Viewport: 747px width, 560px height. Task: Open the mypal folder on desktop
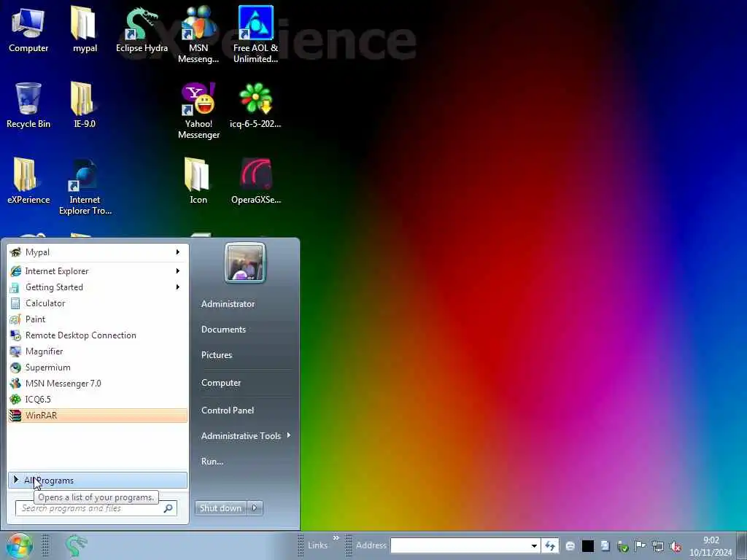[85, 29]
